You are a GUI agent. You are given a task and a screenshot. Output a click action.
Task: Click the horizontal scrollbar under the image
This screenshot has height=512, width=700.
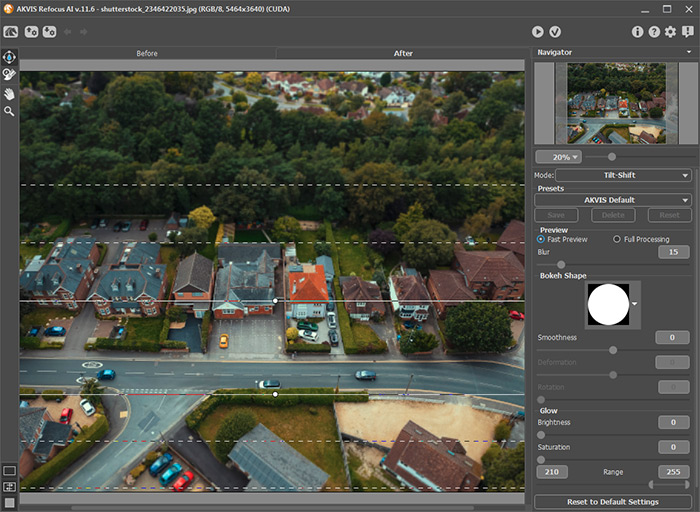tap(272, 508)
